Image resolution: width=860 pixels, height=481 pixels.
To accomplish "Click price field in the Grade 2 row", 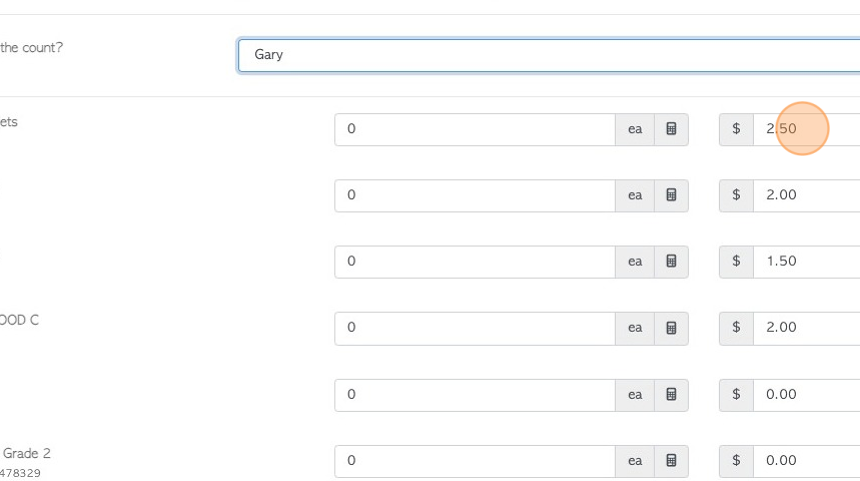I will [807, 461].
